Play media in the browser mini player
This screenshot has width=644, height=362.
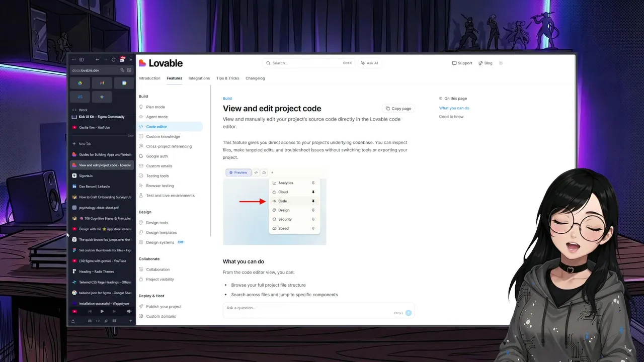pyautogui.click(x=102, y=312)
